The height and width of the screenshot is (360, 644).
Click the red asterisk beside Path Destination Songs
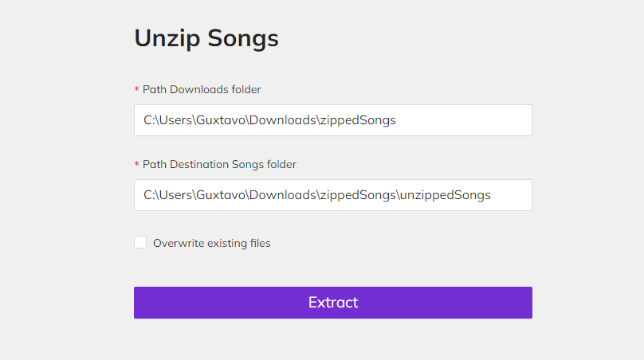(x=136, y=164)
